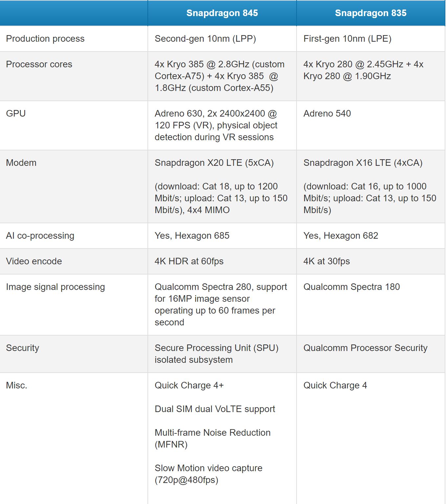Click the 4K at 30fps cell
446x504 pixels.
pyautogui.click(x=327, y=261)
